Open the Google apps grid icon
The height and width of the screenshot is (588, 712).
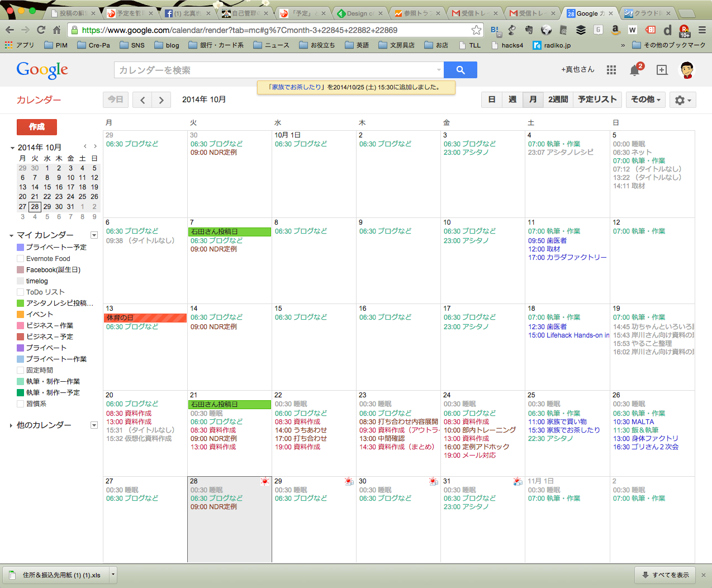coord(611,70)
